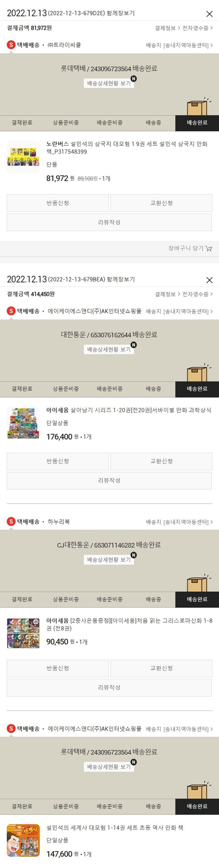Click 리뷰작성 for 그리스로마신화 1-8권
This screenshot has height=868, width=219.
pos(109,687)
